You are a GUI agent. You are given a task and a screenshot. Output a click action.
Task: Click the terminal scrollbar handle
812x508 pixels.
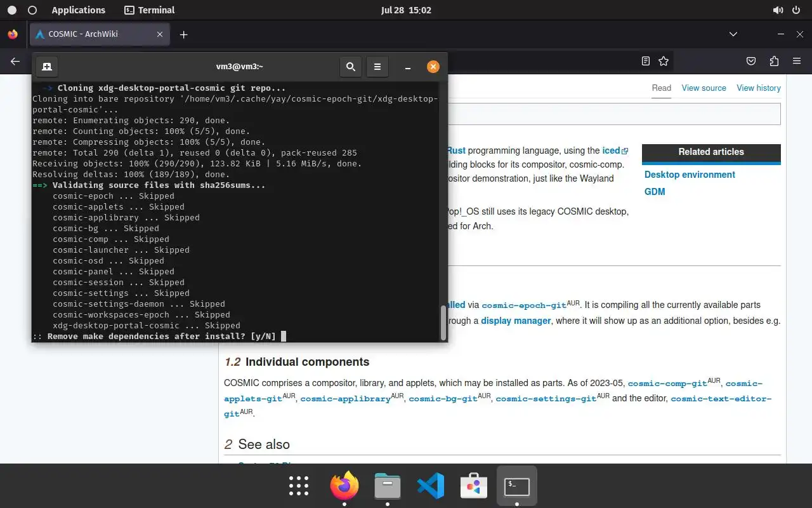443,322
